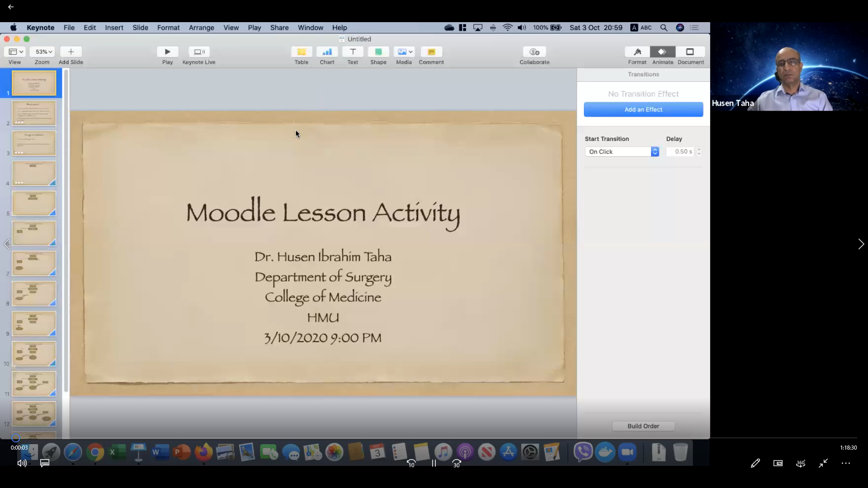Click the Delay stepper arrows
The height and width of the screenshot is (488, 868).
[699, 152]
